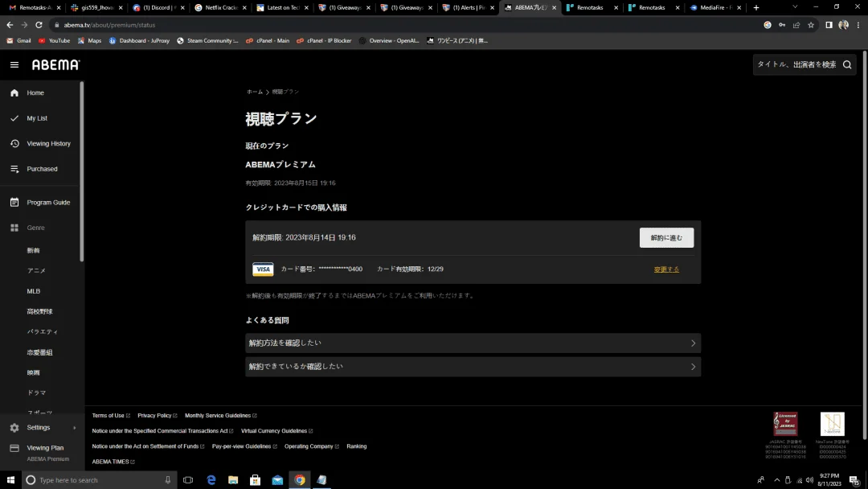Viewport: 868px width, 489px height.
Task: Click the browser back arrow
Action: tap(10, 25)
